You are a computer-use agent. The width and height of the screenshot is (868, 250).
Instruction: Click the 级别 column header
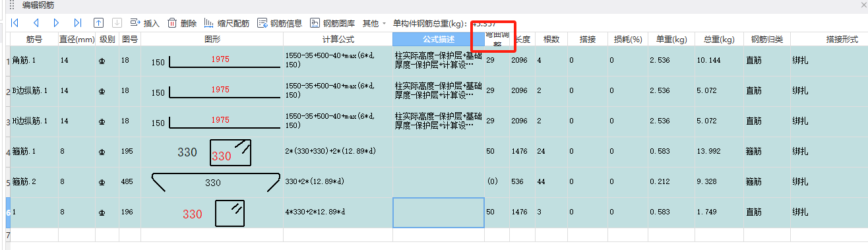tap(108, 39)
